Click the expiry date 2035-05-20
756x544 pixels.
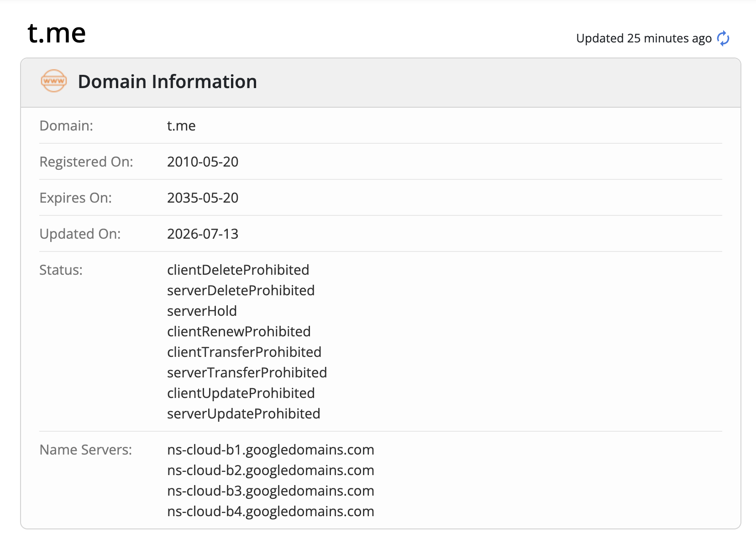pyautogui.click(x=203, y=198)
